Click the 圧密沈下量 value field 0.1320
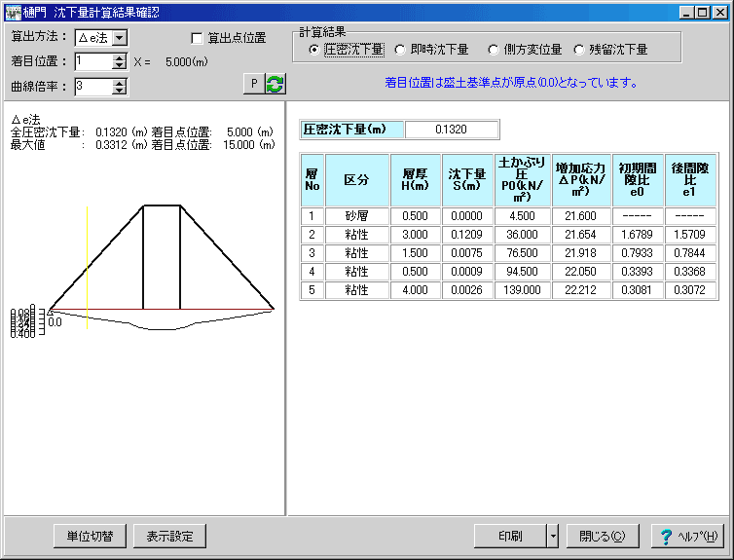 [x=452, y=130]
